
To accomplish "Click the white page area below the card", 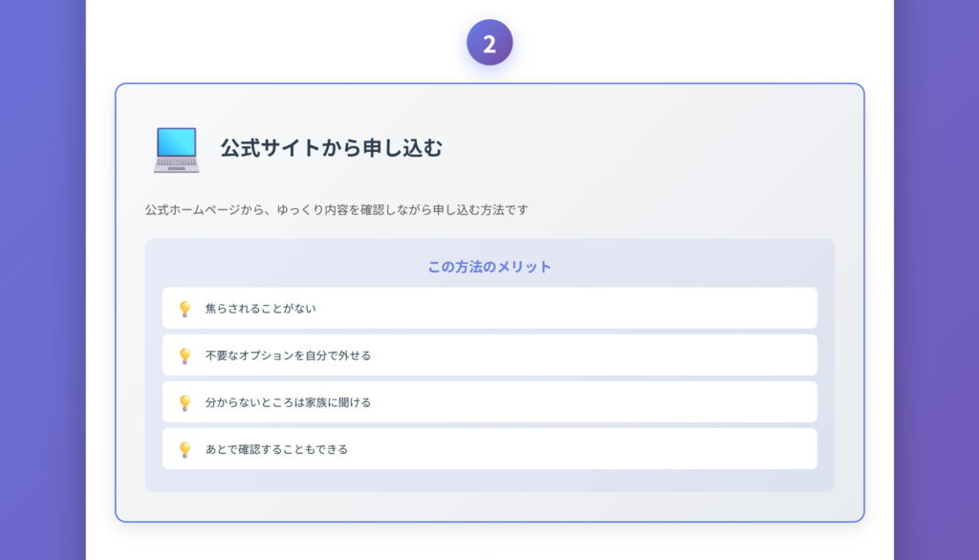I will 489,542.
